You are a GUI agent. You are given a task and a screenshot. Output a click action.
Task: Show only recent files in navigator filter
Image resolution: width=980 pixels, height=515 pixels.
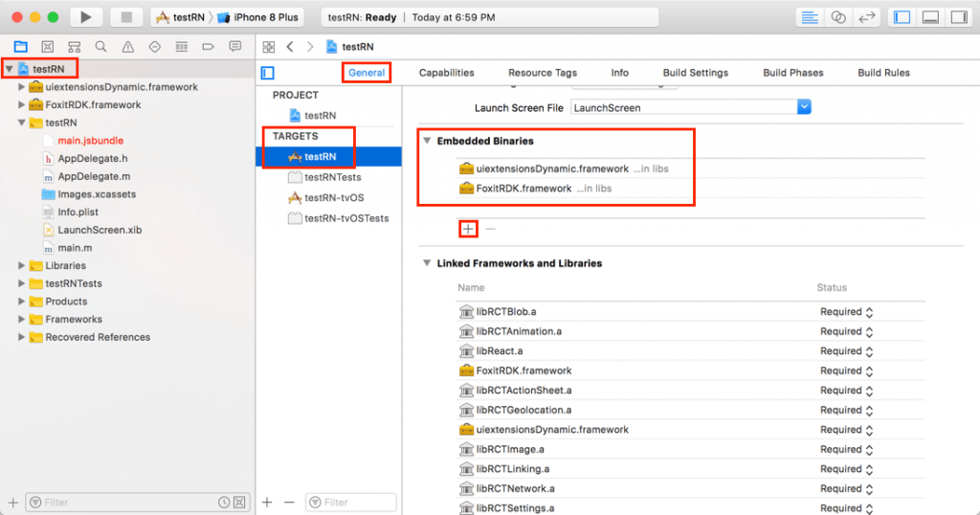pyautogui.click(x=224, y=503)
